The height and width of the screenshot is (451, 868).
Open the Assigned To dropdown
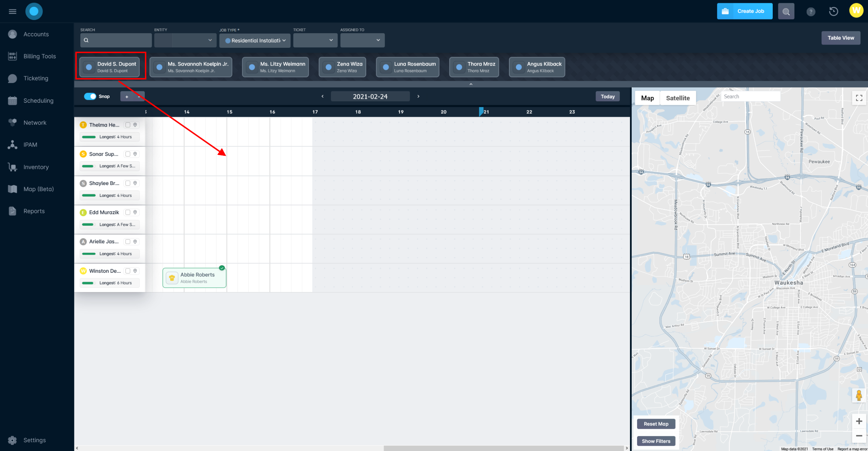pos(362,40)
